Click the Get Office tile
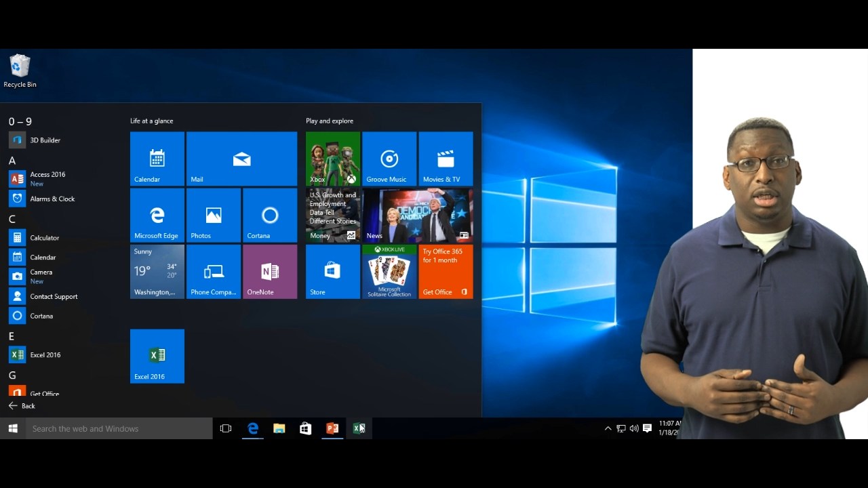 coord(446,271)
